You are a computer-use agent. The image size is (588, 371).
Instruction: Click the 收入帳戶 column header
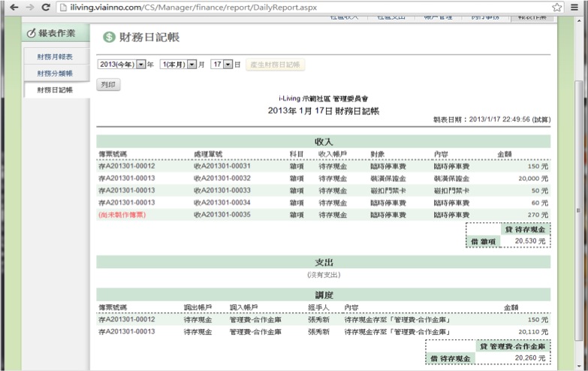333,154
